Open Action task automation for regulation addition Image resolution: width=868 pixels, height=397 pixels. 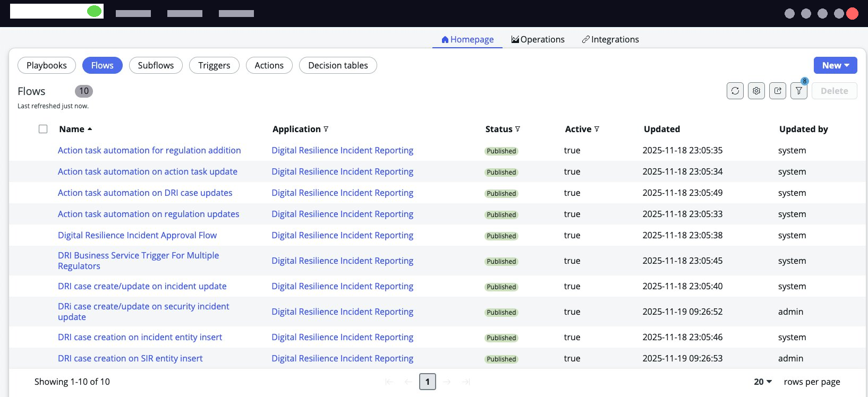coord(149,150)
